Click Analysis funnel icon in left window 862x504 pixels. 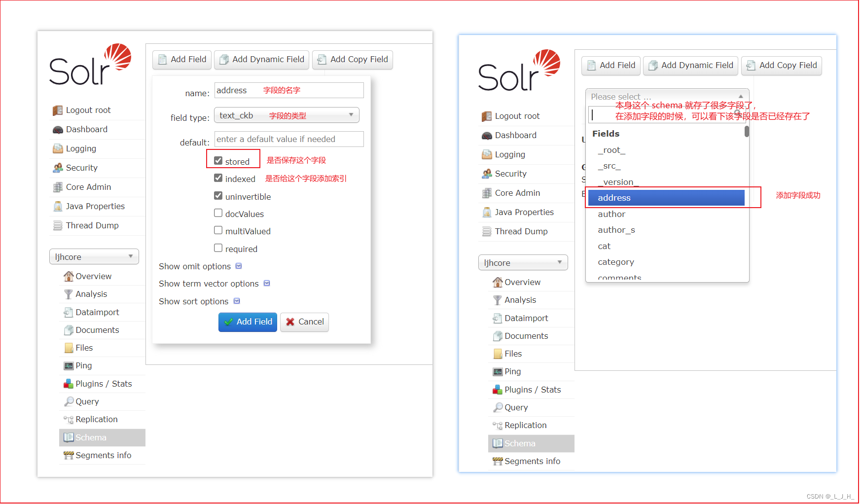pyautogui.click(x=69, y=294)
